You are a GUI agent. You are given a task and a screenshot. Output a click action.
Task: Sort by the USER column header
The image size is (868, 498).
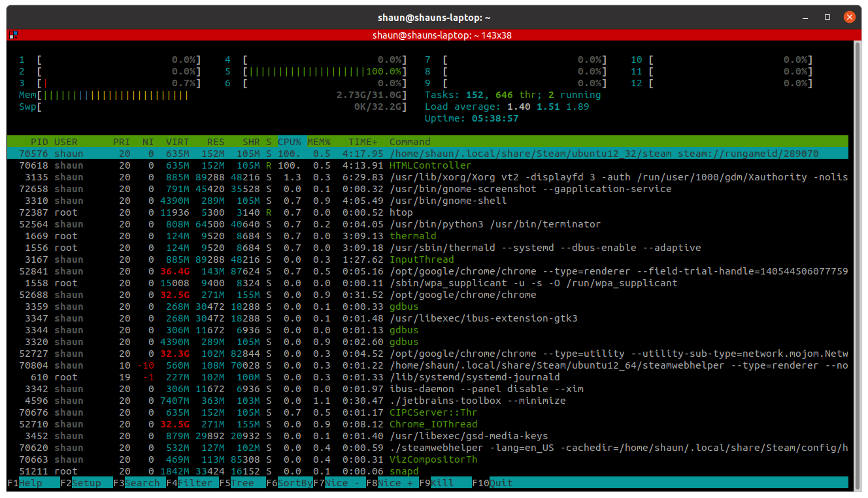pos(66,142)
